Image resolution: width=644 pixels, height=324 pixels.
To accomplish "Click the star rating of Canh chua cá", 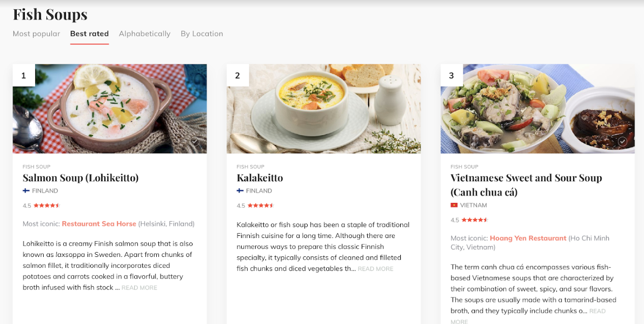I will (475, 220).
